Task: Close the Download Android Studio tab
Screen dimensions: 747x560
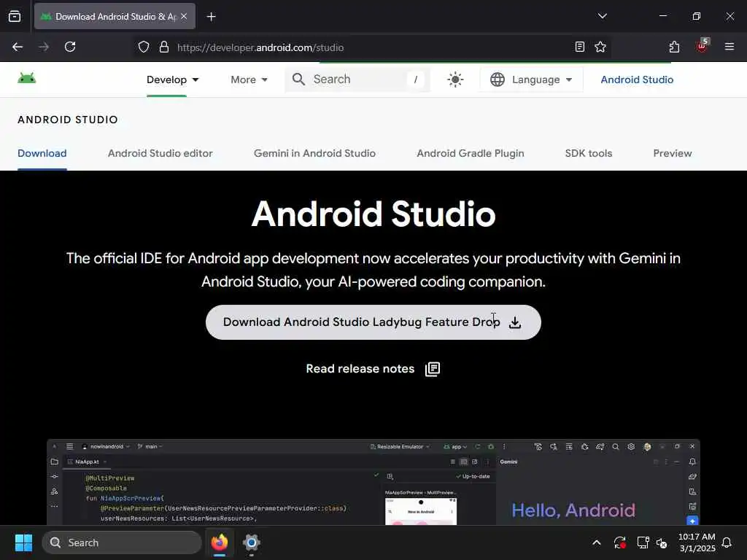Action: (x=184, y=16)
